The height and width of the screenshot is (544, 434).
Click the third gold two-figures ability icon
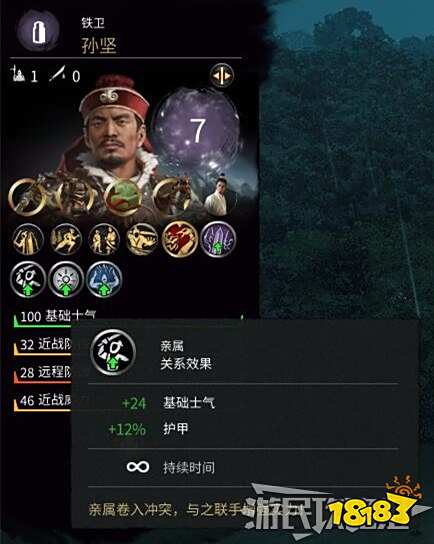pyautogui.click(x=104, y=240)
